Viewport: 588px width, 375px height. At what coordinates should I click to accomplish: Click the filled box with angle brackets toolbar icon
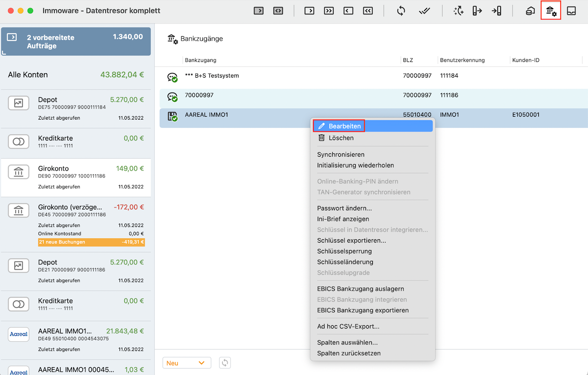pos(278,11)
